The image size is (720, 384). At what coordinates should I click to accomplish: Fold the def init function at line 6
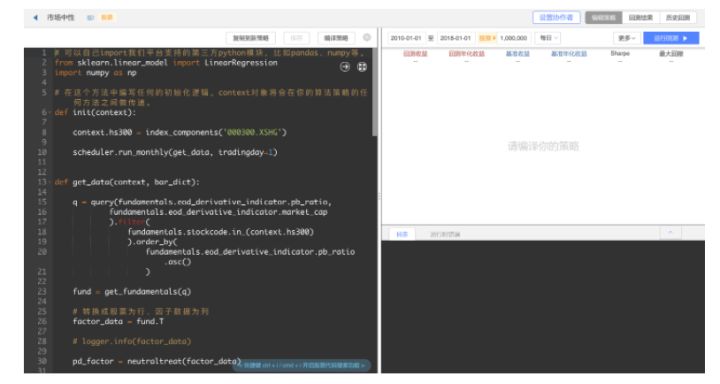(x=51, y=113)
